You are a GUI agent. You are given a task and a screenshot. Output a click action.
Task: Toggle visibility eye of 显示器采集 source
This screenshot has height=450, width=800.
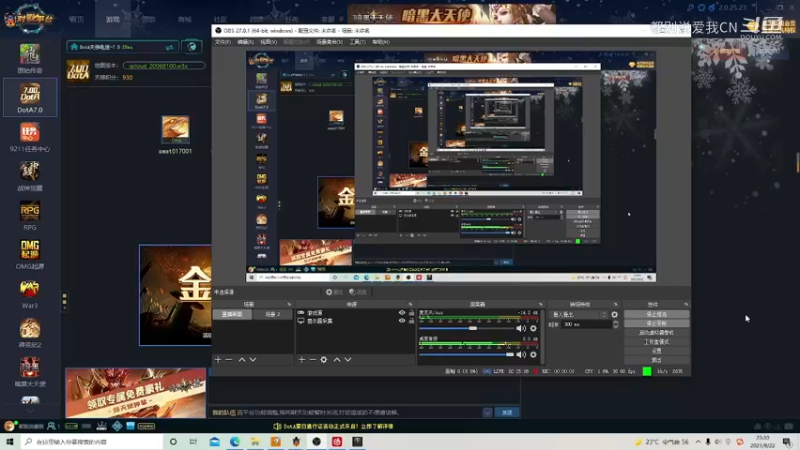[x=402, y=321]
